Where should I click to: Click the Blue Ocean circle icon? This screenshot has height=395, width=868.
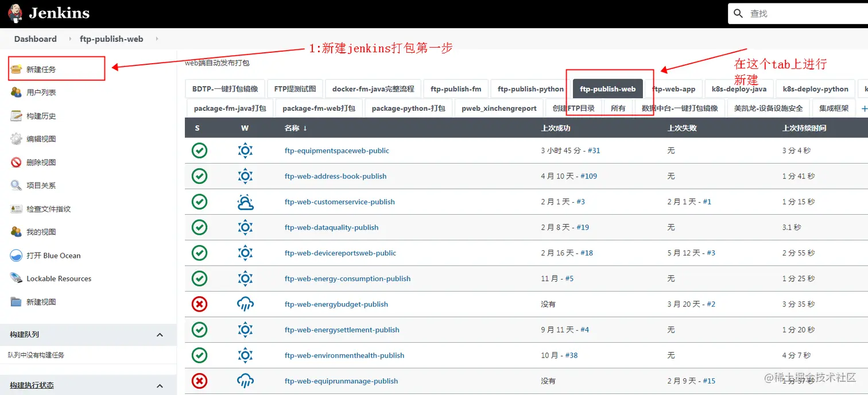click(16, 255)
